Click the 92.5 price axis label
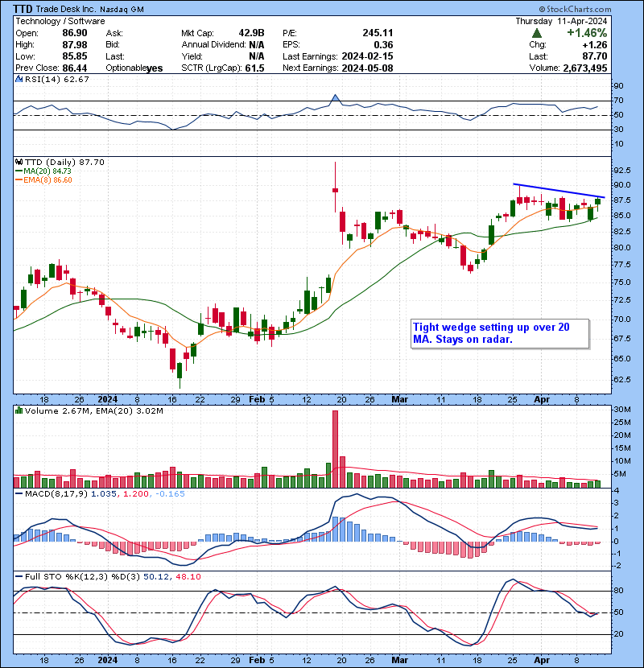The image size is (644, 668). point(621,171)
